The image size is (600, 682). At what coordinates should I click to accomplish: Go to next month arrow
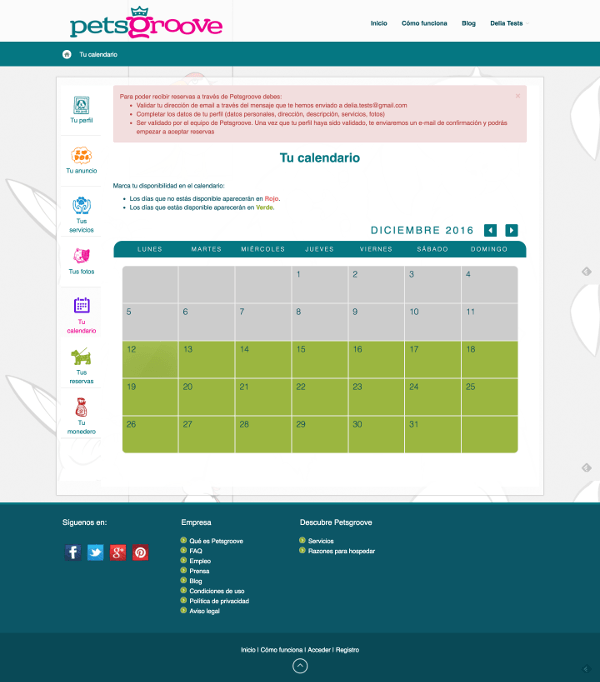pos(511,230)
